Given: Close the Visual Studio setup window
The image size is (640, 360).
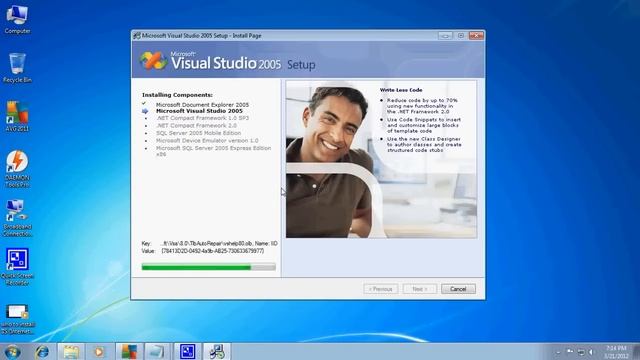Looking at the screenshot, I should coord(476,36).
